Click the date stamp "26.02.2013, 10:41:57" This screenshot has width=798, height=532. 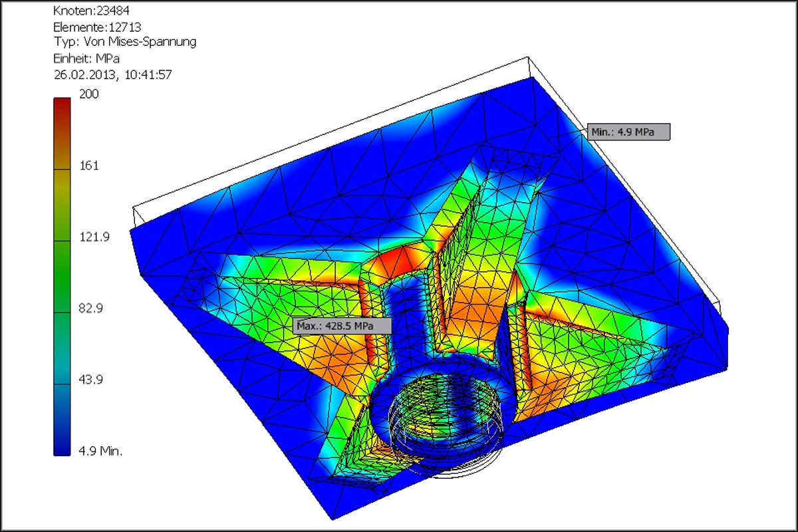[x=112, y=74]
